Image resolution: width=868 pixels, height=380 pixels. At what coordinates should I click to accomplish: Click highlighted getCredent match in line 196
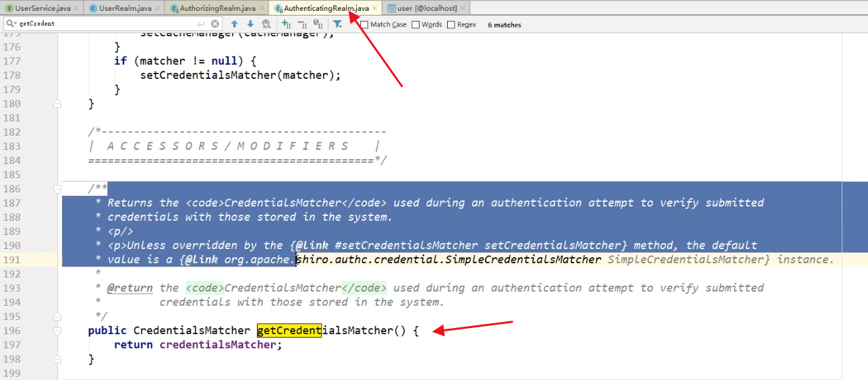coord(289,331)
